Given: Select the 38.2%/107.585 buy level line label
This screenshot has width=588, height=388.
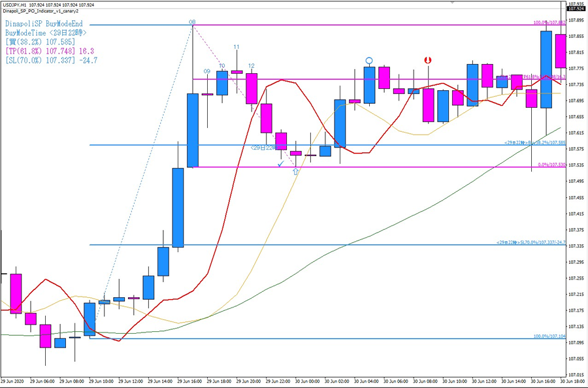Looking at the screenshot, I should pyautogui.click(x=534, y=142).
